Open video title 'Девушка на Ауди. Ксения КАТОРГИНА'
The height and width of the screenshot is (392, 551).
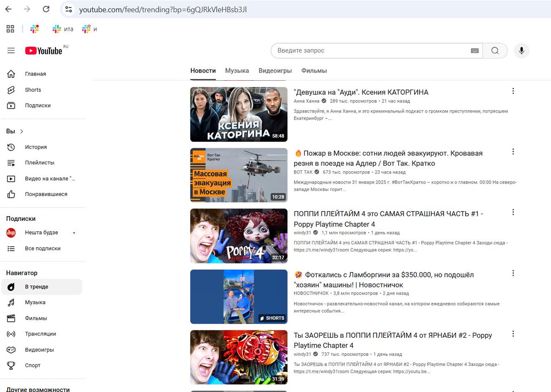(x=361, y=92)
